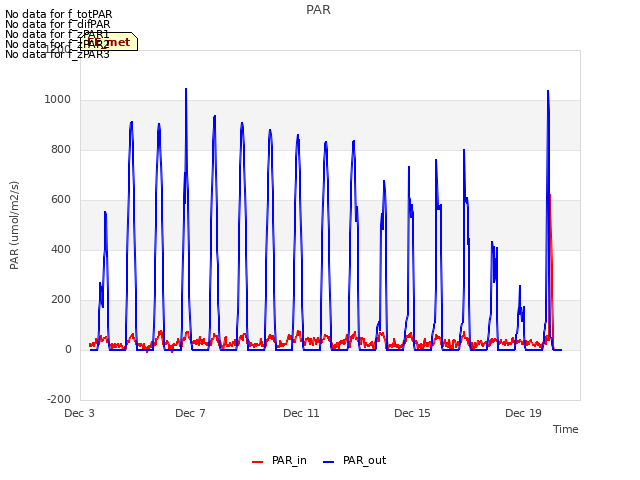Click the tallest PAR_out peak near Dec 7
640x480 pixels.
186,90
